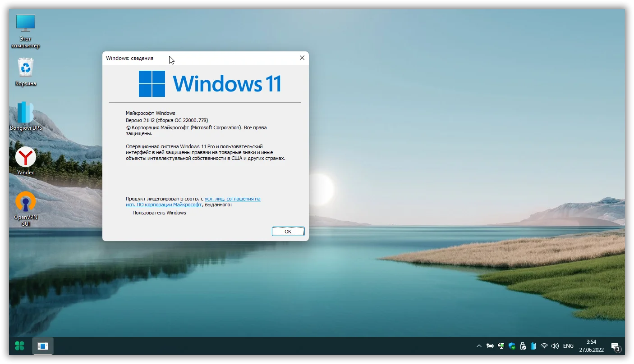This screenshot has width=634, height=364.
Task: Click the Bongiovi DPS tray icon
Action: pyautogui.click(x=534, y=346)
